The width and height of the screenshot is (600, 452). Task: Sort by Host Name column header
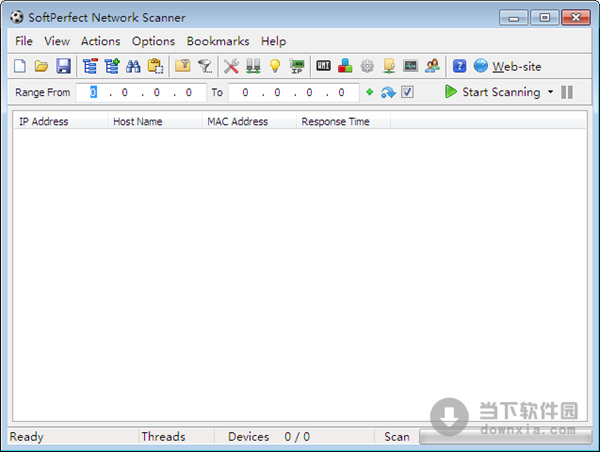tap(155, 121)
